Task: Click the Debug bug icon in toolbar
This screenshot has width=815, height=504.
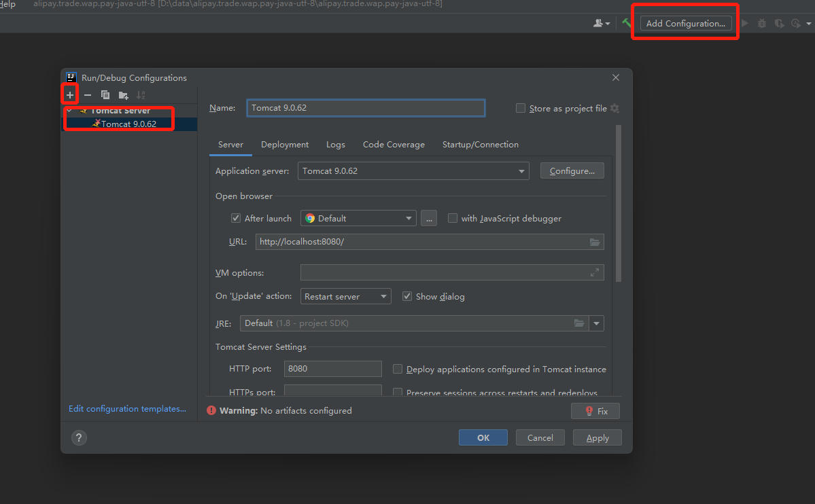Action: tap(762, 23)
